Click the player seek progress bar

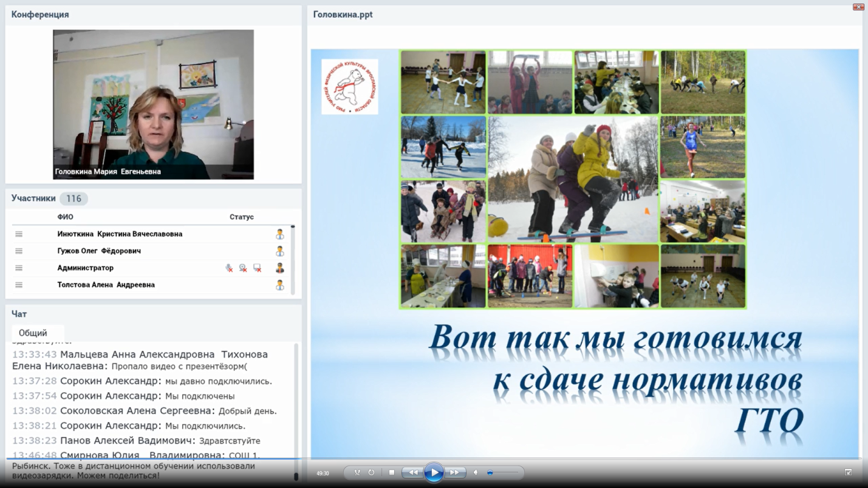click(434, 458)
